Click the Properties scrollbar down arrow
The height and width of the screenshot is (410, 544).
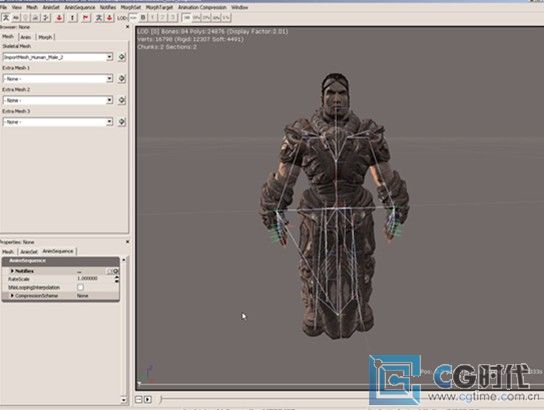point(124,400)
